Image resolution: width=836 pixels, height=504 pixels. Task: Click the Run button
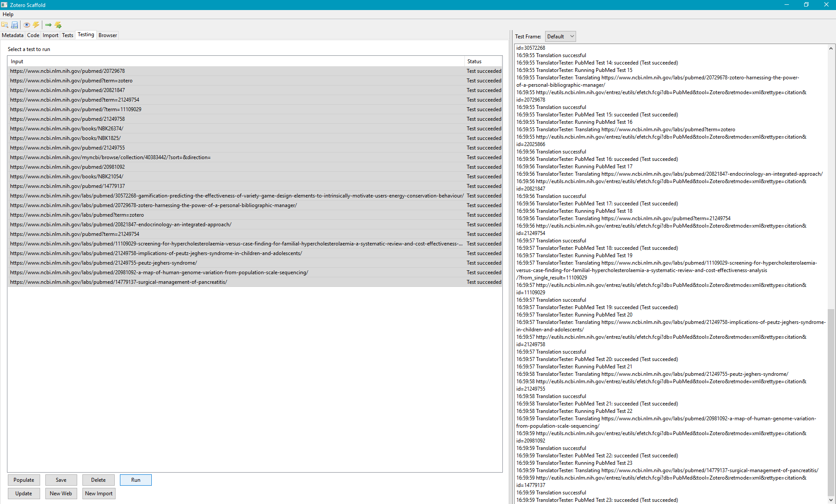click(x=136, y=480)
